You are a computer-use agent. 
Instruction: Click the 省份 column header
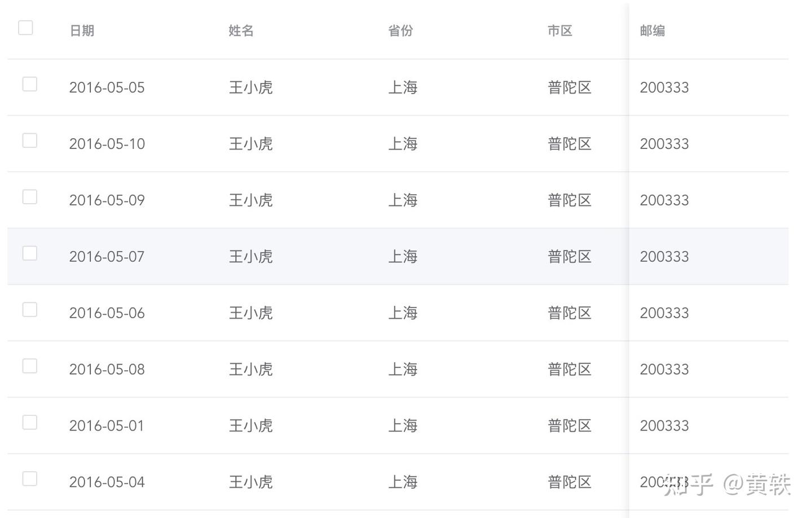[x=400, y=30]
